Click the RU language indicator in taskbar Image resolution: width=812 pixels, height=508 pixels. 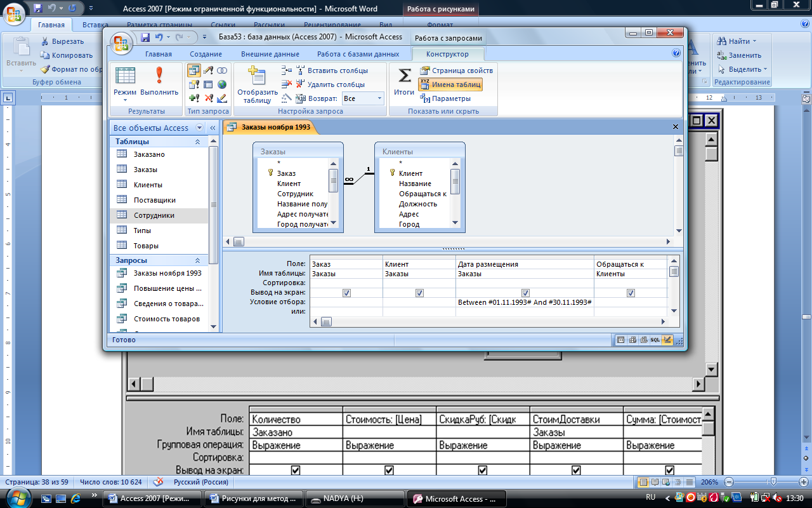pos(650,497)
